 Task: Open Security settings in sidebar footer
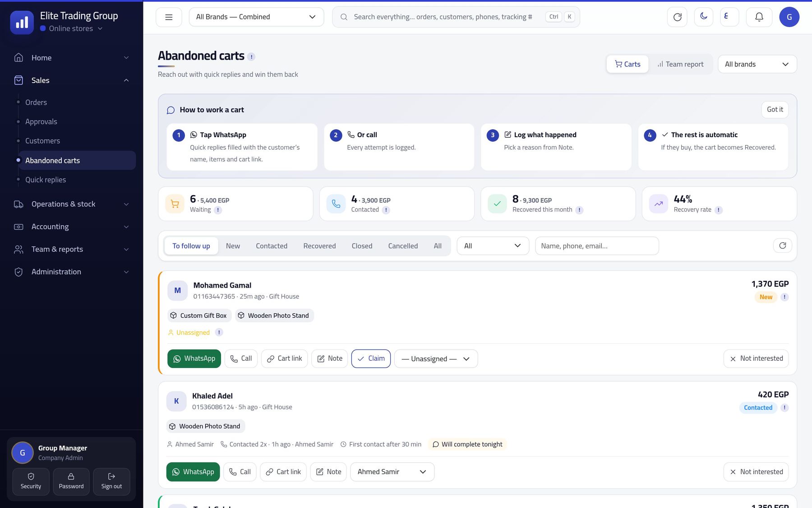click(x=31, y=481)
